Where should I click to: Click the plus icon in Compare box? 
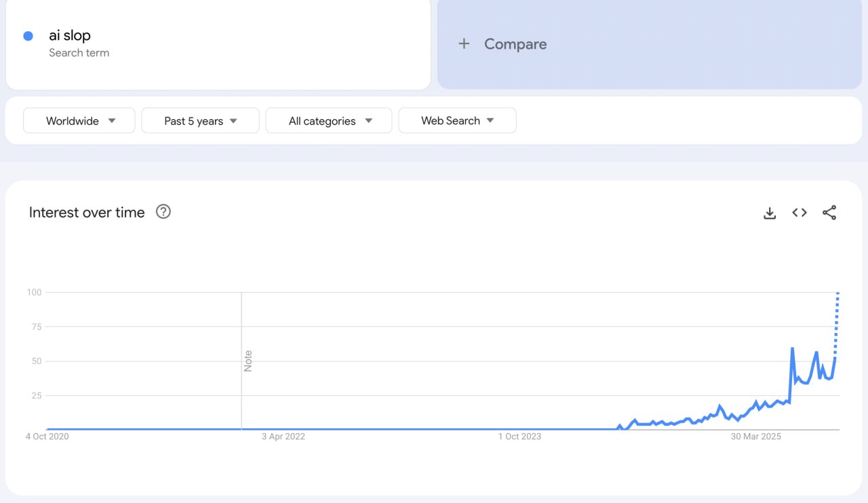click(x=464, y=44)
